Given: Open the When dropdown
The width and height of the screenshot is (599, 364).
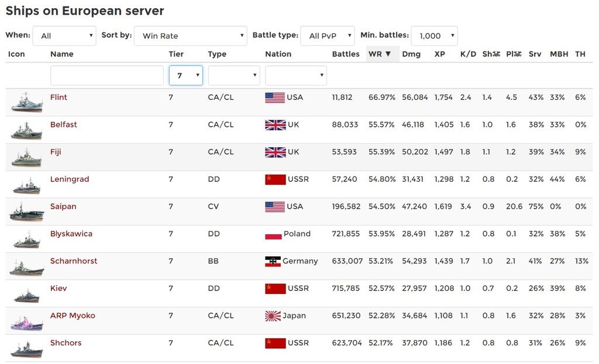Looking at the screenshot, I should pyautogui.click(x=64, y=36).
